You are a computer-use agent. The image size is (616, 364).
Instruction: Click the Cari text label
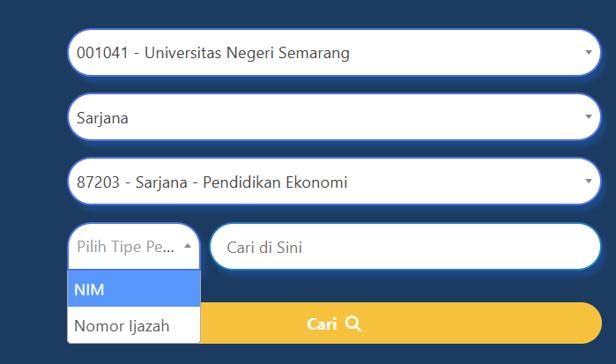322,323
